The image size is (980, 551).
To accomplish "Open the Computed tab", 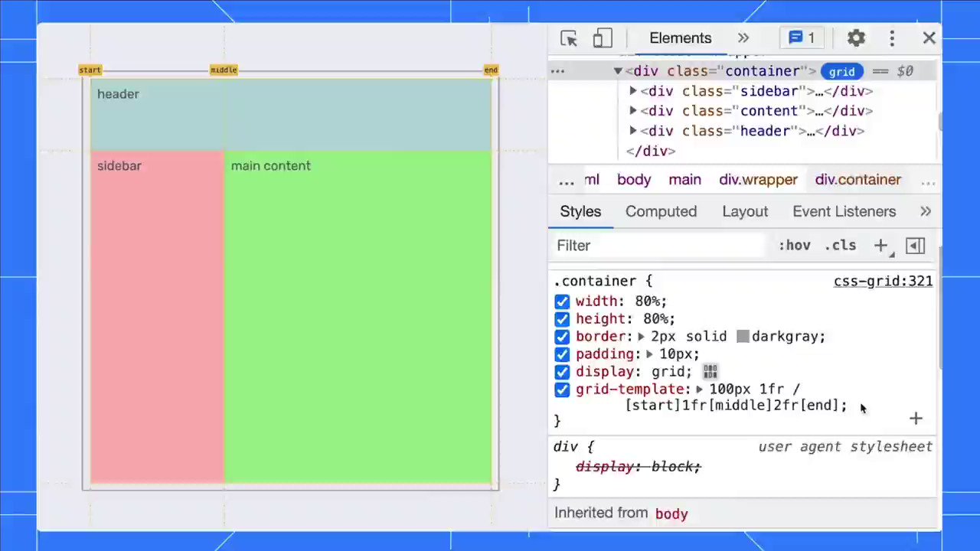I will pos(661,211).
